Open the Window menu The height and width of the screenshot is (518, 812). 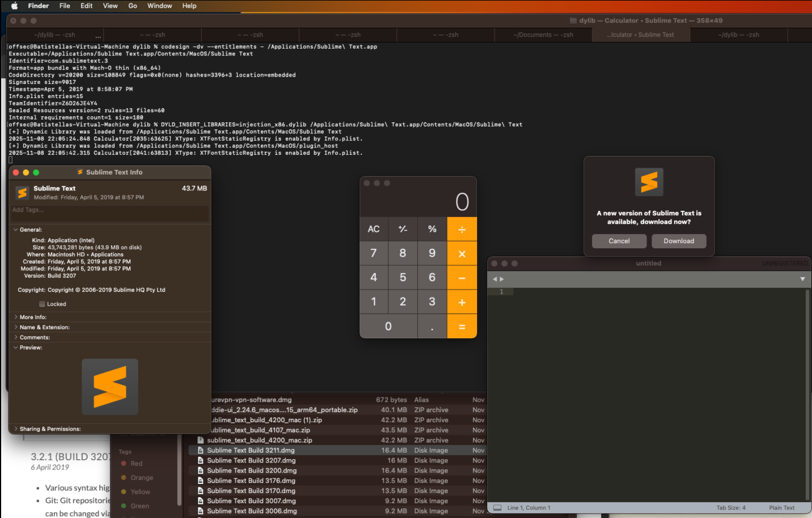click(160, 6)
